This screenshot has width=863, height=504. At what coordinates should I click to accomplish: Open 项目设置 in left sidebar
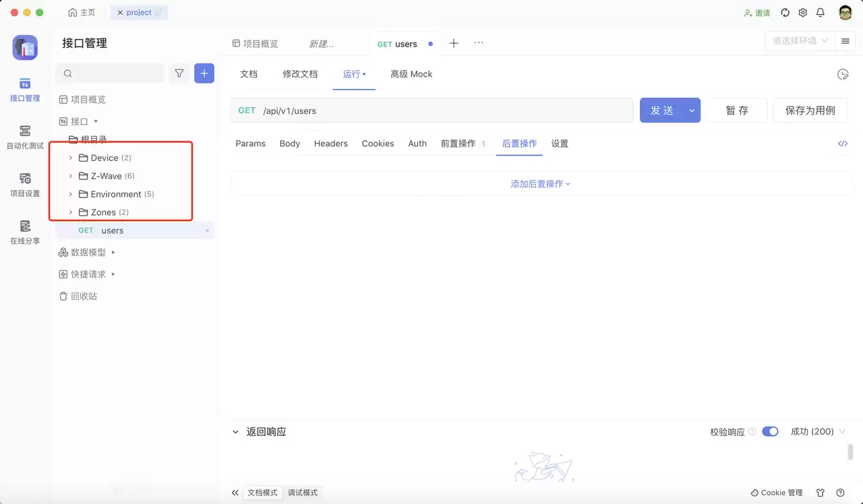pyautogui.click(x=25, y=185)
